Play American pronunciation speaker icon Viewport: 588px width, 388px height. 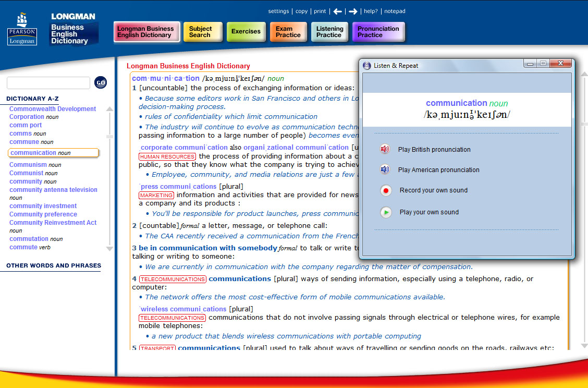pyautogui.click(x=385, y=169)
